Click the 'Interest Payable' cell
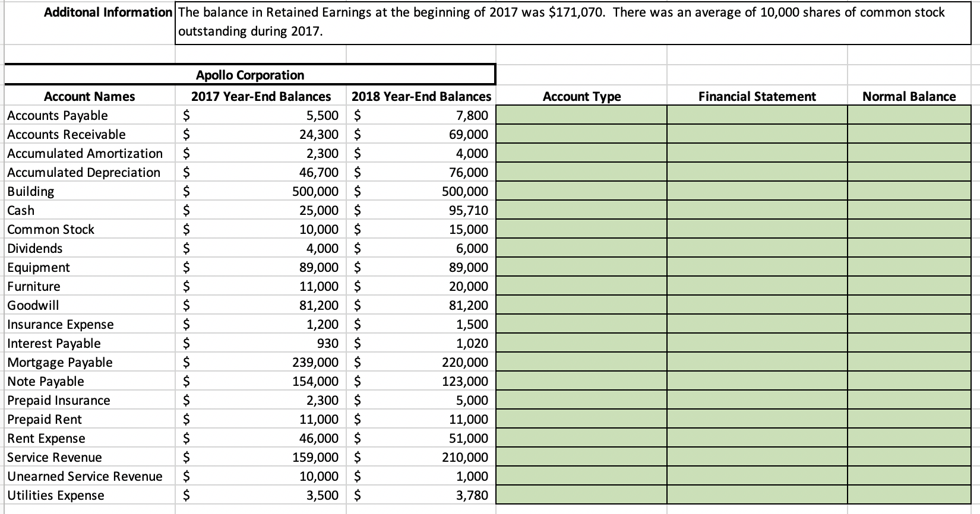 pyautogui.click(x=90, y=343)
